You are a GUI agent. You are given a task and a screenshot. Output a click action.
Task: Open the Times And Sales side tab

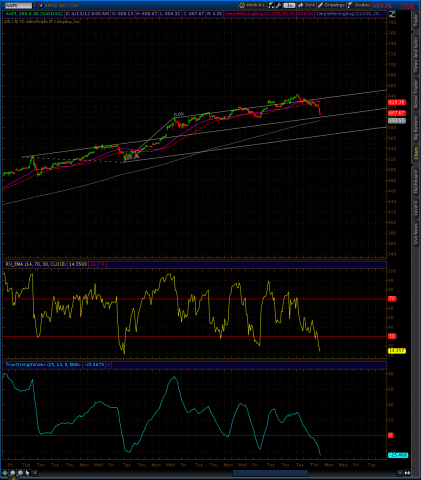[x=416, y=55]
